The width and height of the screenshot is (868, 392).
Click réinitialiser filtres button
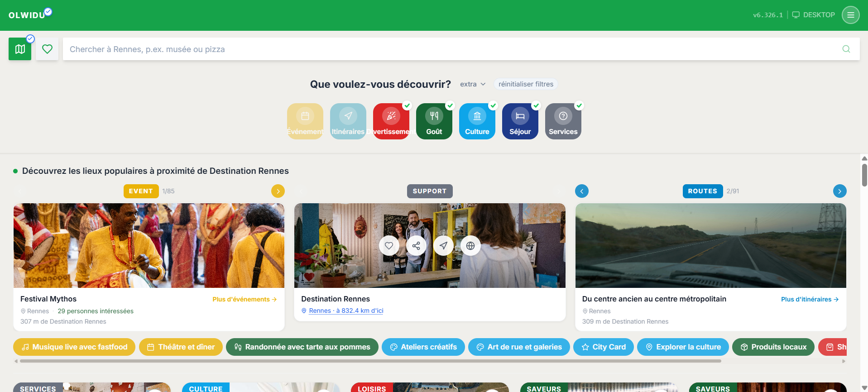(526, 84)
